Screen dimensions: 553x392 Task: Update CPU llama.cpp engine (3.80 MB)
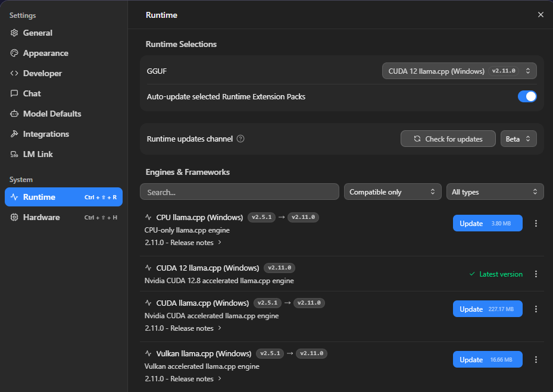[488, 223]
